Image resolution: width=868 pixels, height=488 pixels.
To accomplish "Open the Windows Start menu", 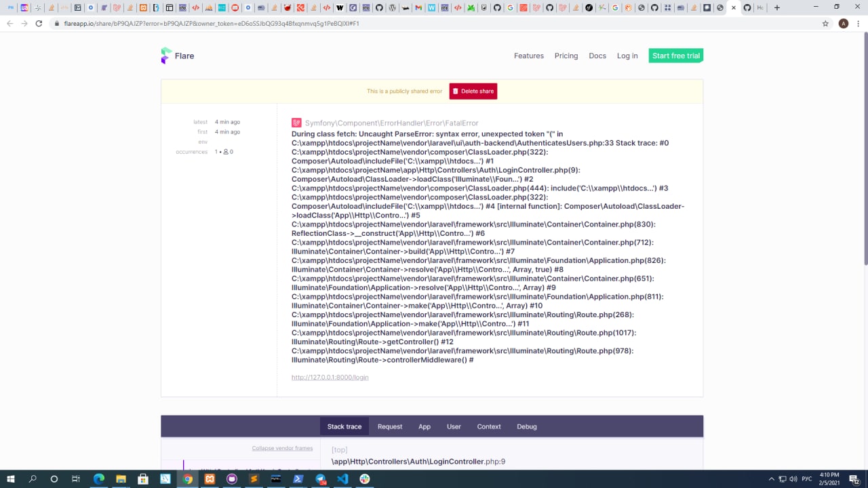I will click(11, 479).
